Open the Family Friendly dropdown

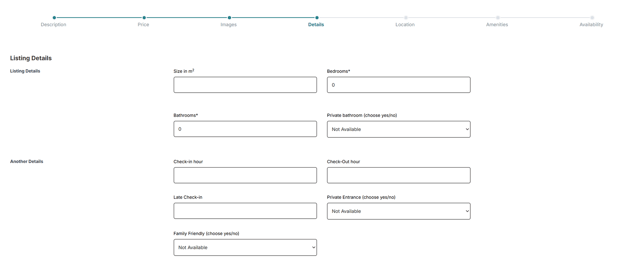point(245,248)
